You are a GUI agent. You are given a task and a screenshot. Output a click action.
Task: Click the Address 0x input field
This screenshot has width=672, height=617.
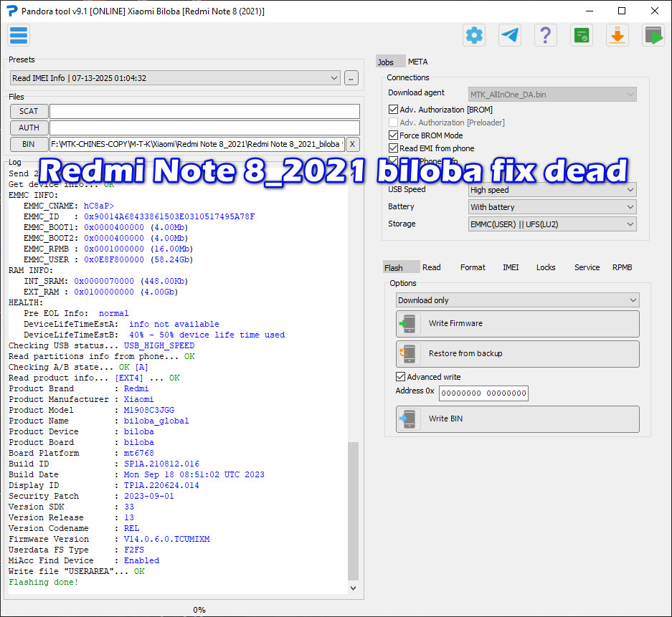point(483,393)
